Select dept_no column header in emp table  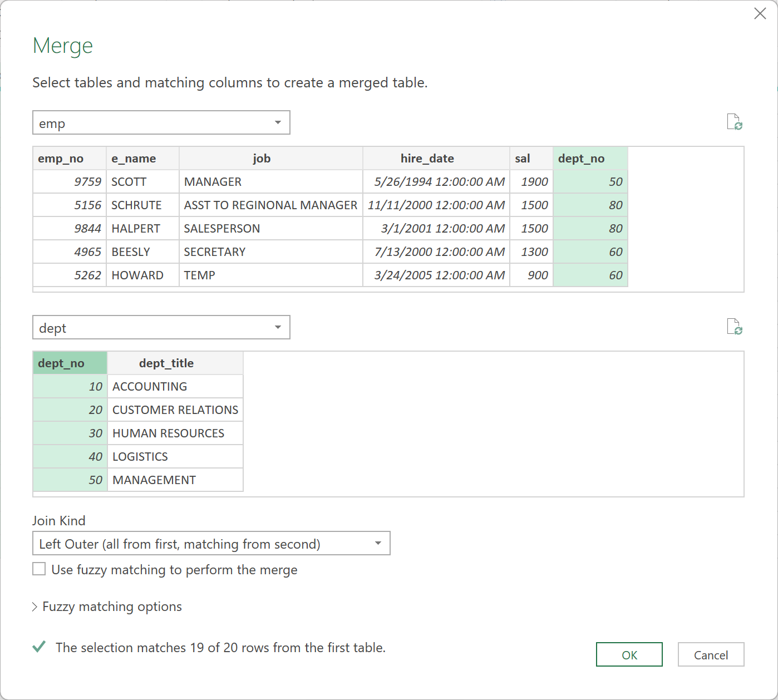[590, 159]
